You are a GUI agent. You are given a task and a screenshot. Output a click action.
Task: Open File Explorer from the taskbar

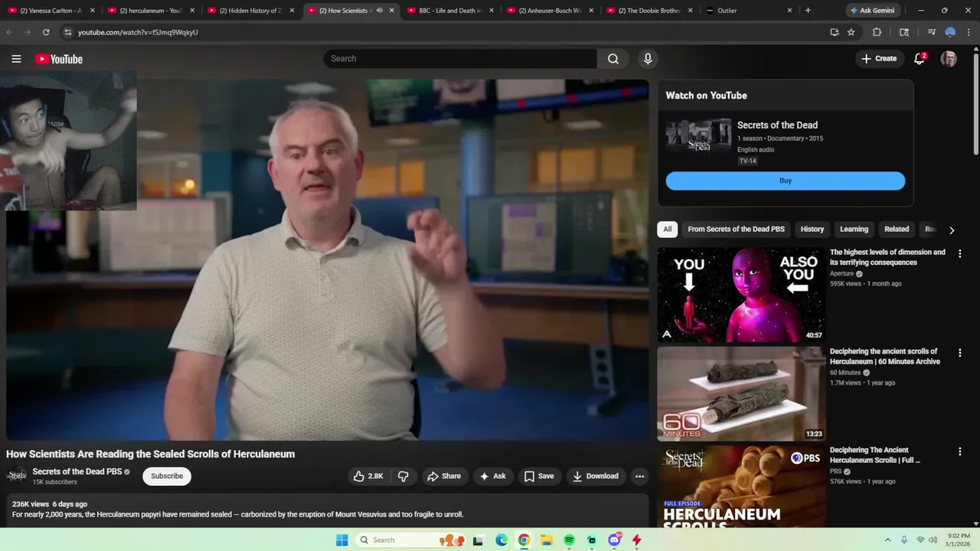[x=546, y=540]
